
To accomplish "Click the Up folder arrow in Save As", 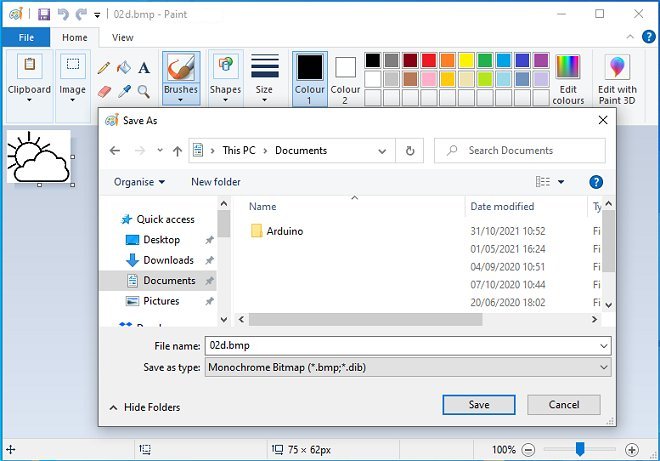I will click(177, 151).
